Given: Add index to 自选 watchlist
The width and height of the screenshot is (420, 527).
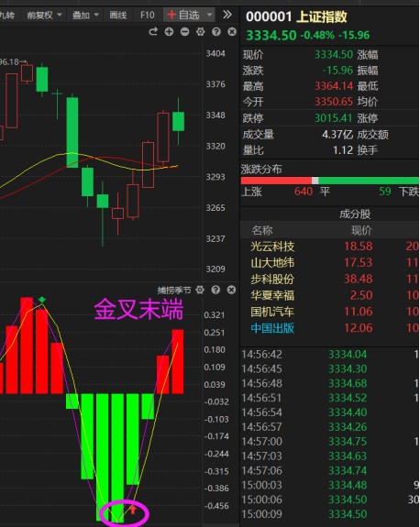Looking at the screenshot, I should tap(183, 16).
